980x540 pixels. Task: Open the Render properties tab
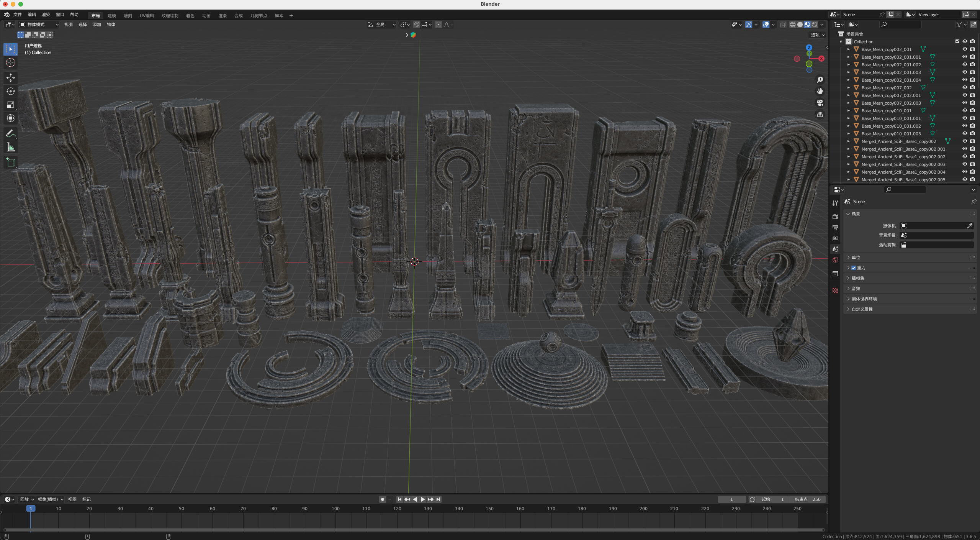click(835, 217)
